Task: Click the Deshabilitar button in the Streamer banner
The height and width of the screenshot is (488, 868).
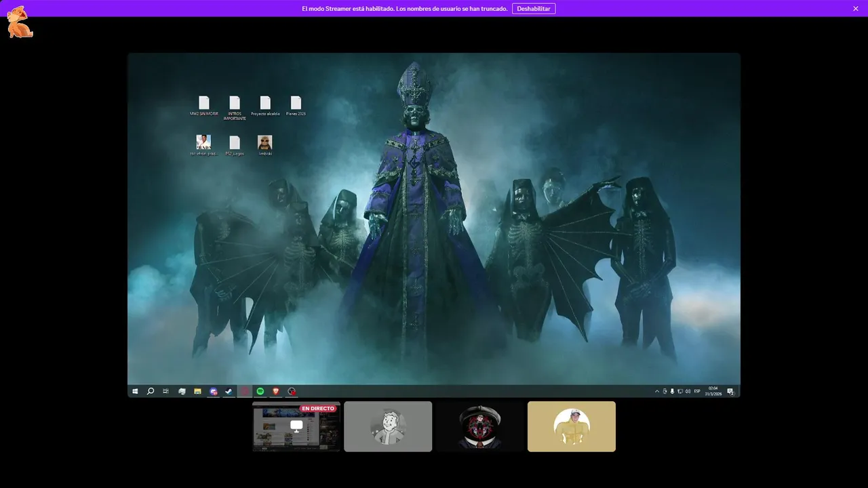Action: pyautogui.click(x=534, y=8)
